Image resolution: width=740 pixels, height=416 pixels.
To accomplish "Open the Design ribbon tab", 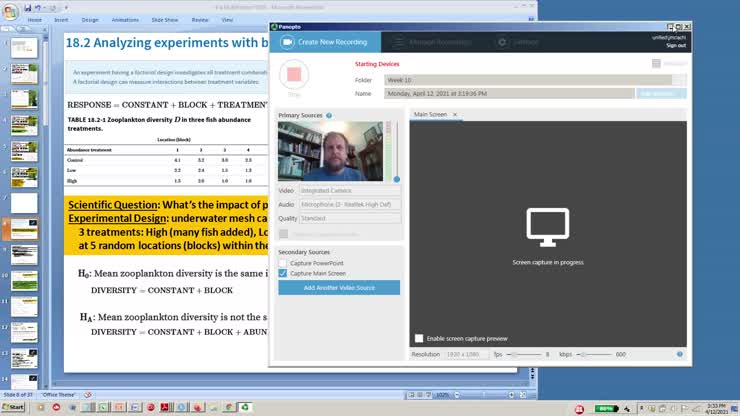I will (90, 20).
